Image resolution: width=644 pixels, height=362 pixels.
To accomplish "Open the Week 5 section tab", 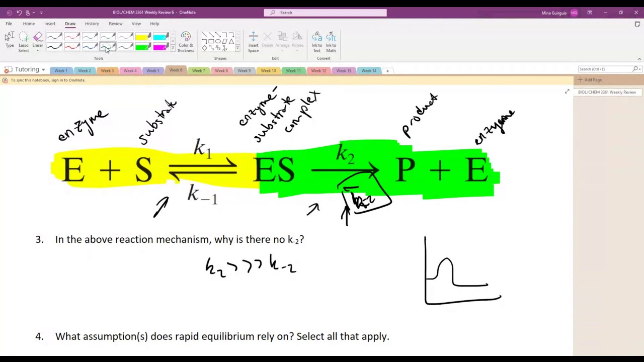I will click(152, 71).
